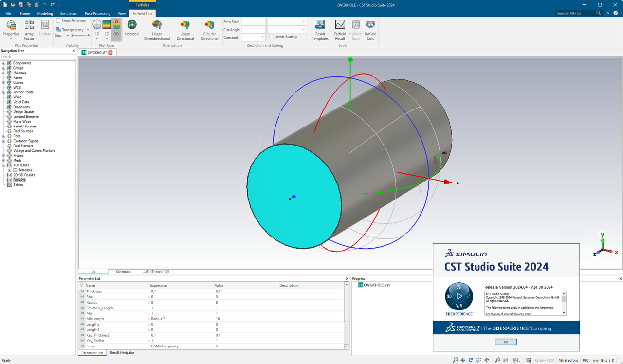Screen dimensions: 623x364
Task: Open the Farfield Cuts tool
Action: click(x=370, y=28)
